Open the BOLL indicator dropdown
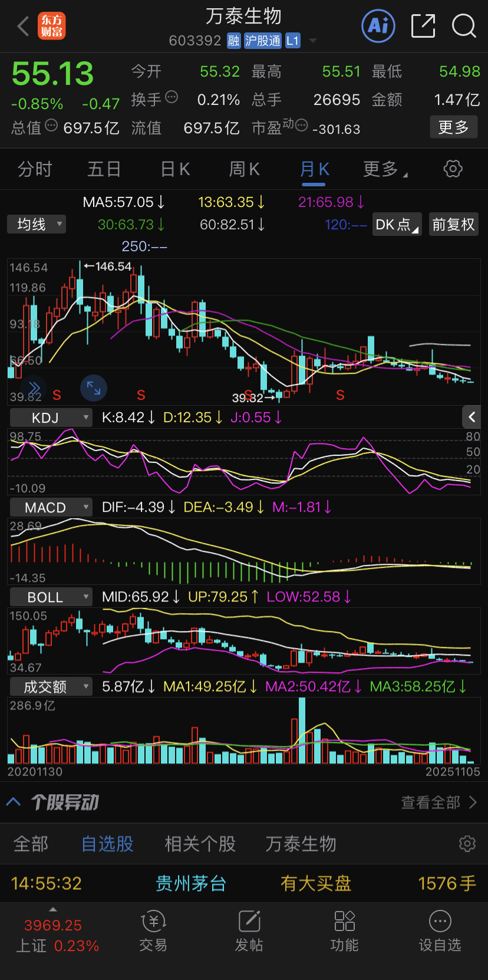488x980 pixels. point(51,597)
